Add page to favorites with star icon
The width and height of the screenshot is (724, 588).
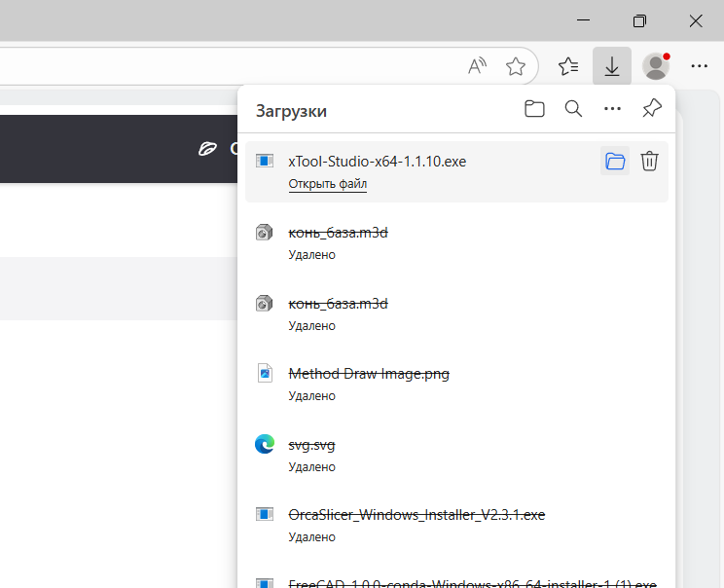[x=516, y=66]
